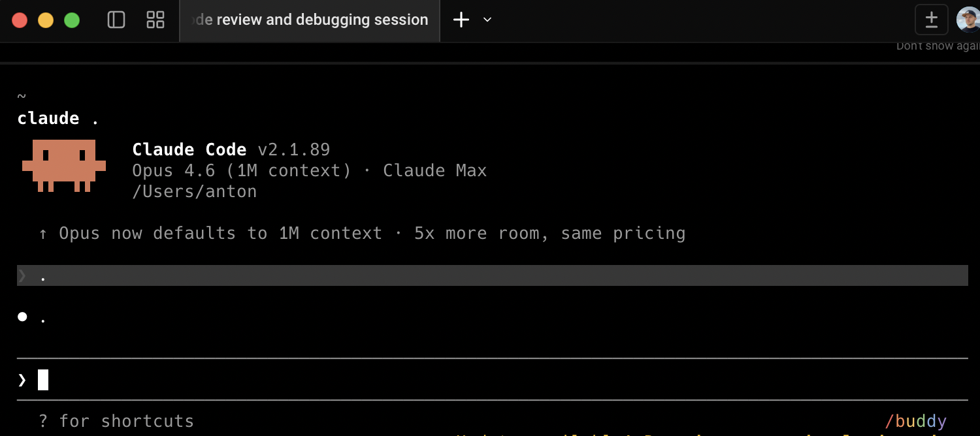Click the 'Don't show again' link
980x436 pixels.
[x=938, y=46]
